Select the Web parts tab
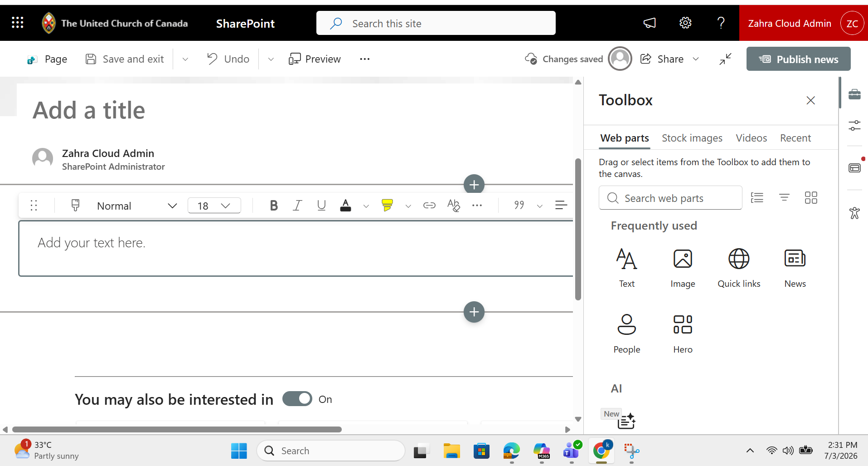 click(625, 138)
